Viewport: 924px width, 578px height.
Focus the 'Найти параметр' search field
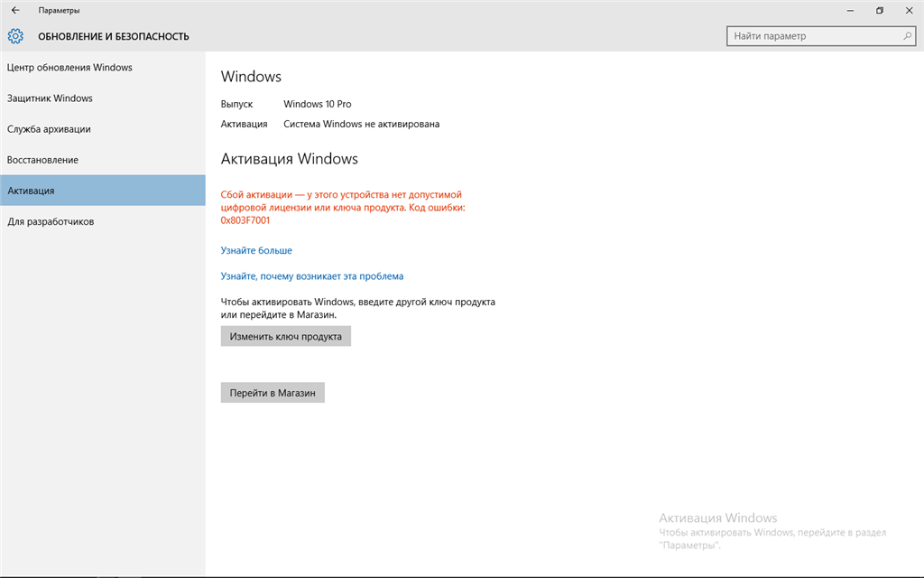click(x=821, y=36)
